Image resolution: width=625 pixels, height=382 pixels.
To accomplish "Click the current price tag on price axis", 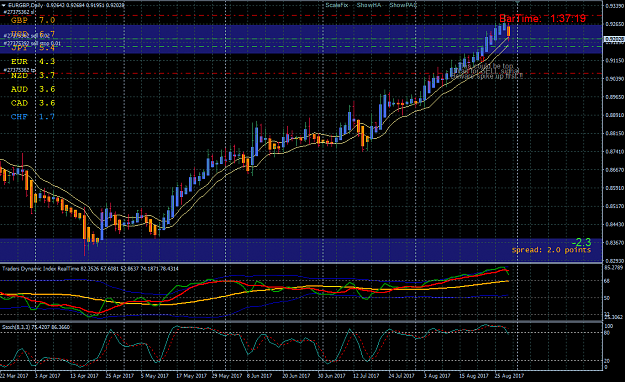I will [x=614, y=39].
